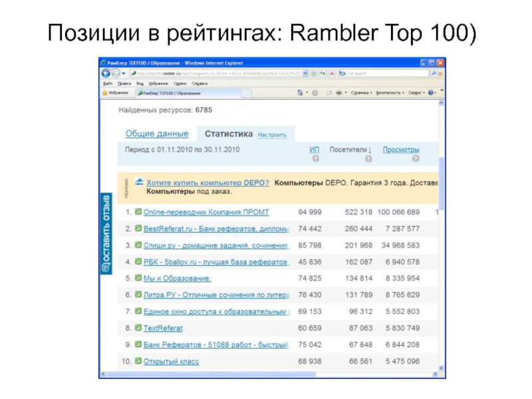532x399 pixels.
Task: Open the Страница toolbar dropdown
Action: coord(361,92)
